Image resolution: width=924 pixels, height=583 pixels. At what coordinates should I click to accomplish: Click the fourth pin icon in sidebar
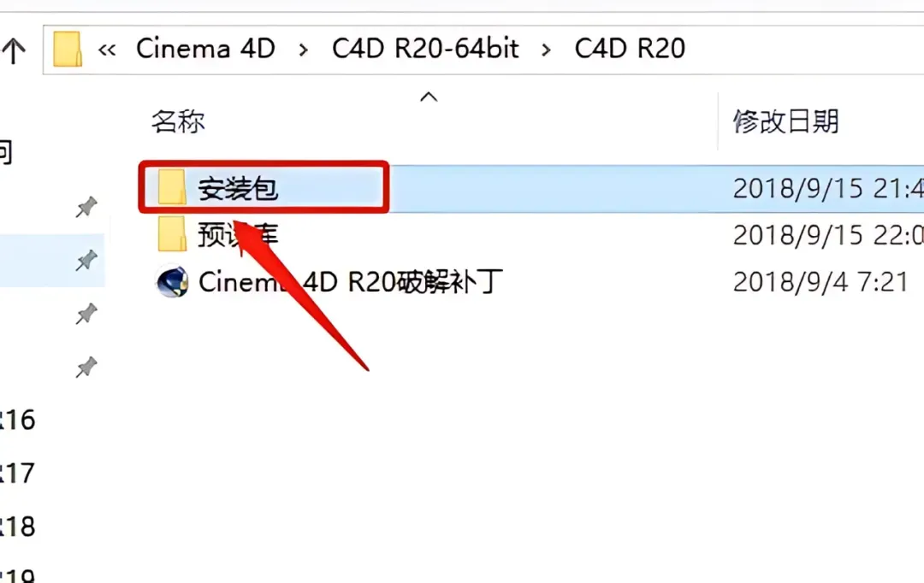click(86, 368)
